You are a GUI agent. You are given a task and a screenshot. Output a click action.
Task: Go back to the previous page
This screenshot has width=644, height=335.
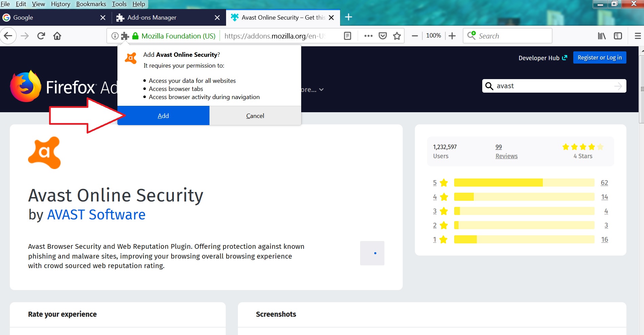(x=8, y=36)
